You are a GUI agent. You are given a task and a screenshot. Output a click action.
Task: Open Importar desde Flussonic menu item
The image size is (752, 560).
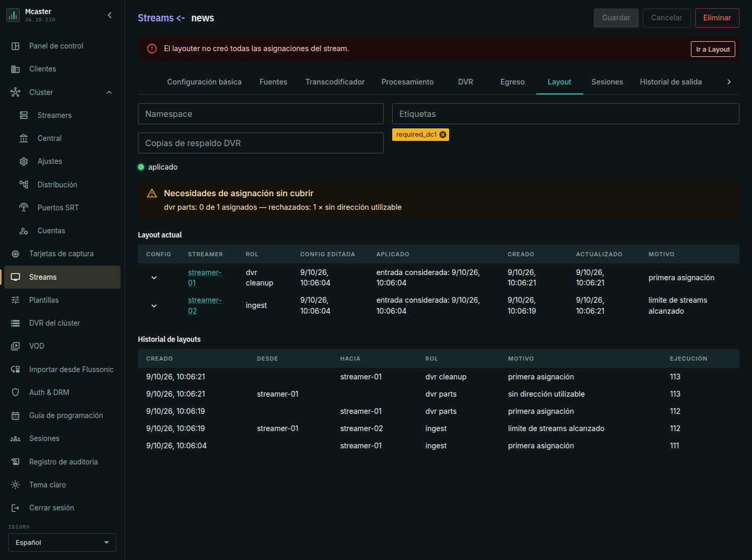pyautogui.click(x=62, y=370)
